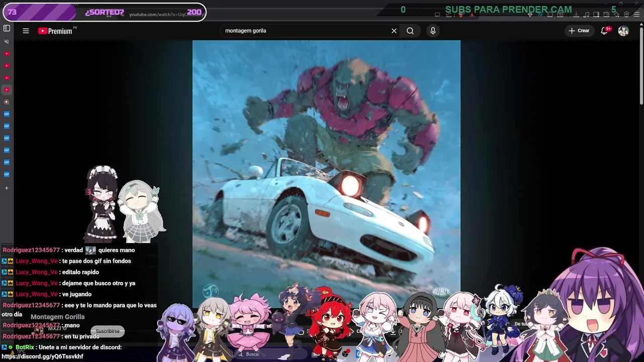Open Brave main hamburger menu
Image resolution: width=644 pixels, height=362 pixels.
tap(636, 15)
